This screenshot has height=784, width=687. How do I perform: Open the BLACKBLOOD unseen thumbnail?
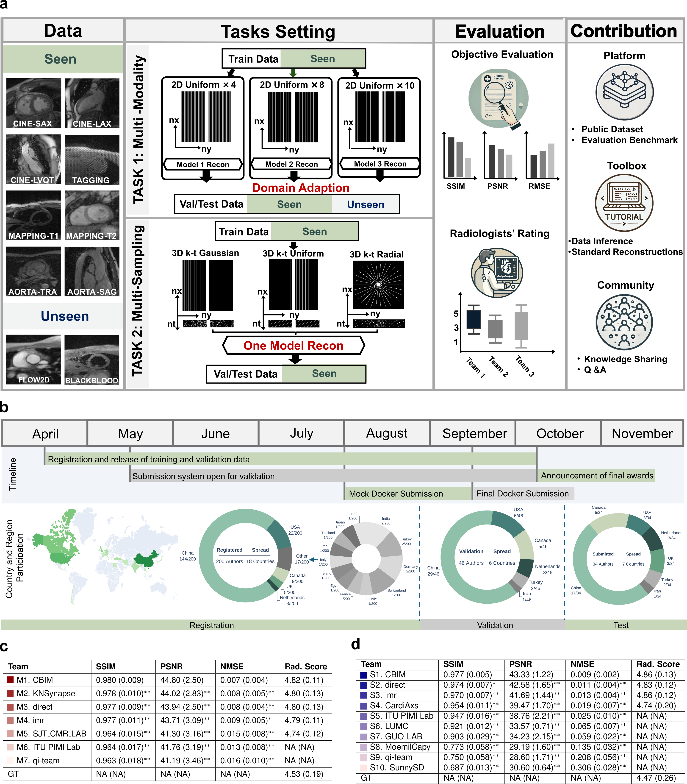click(92, 360)
